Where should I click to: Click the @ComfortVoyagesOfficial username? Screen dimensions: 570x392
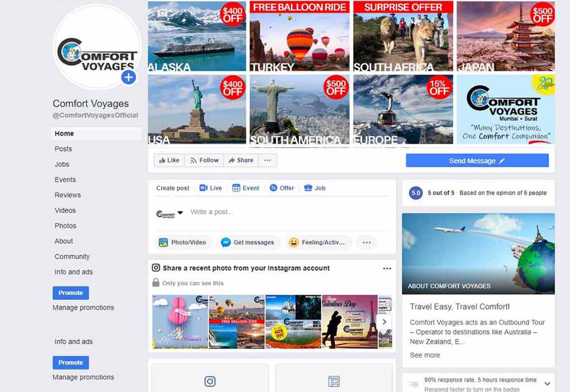click(x=95, y=115)
